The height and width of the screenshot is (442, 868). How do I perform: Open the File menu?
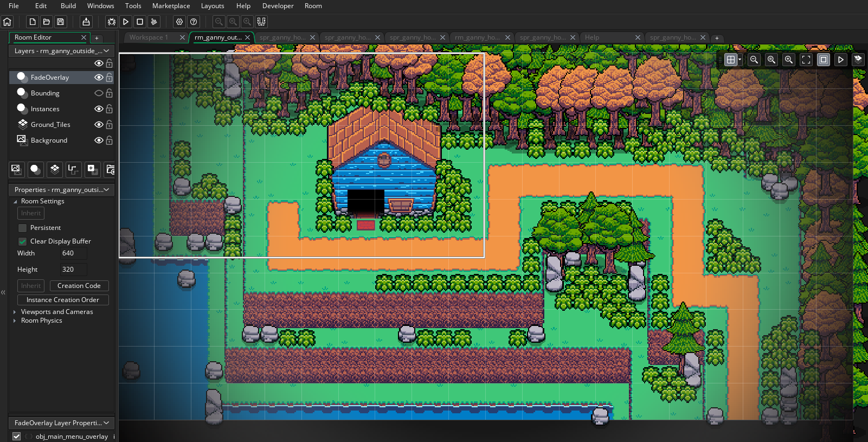click(14, 6)
